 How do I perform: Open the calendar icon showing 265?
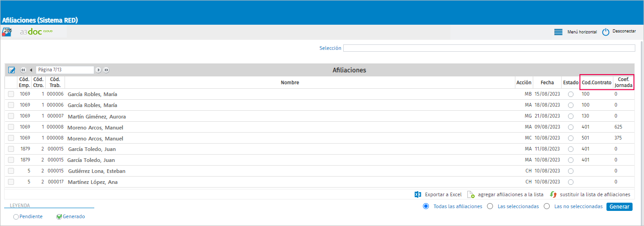[x=7, y=32]
